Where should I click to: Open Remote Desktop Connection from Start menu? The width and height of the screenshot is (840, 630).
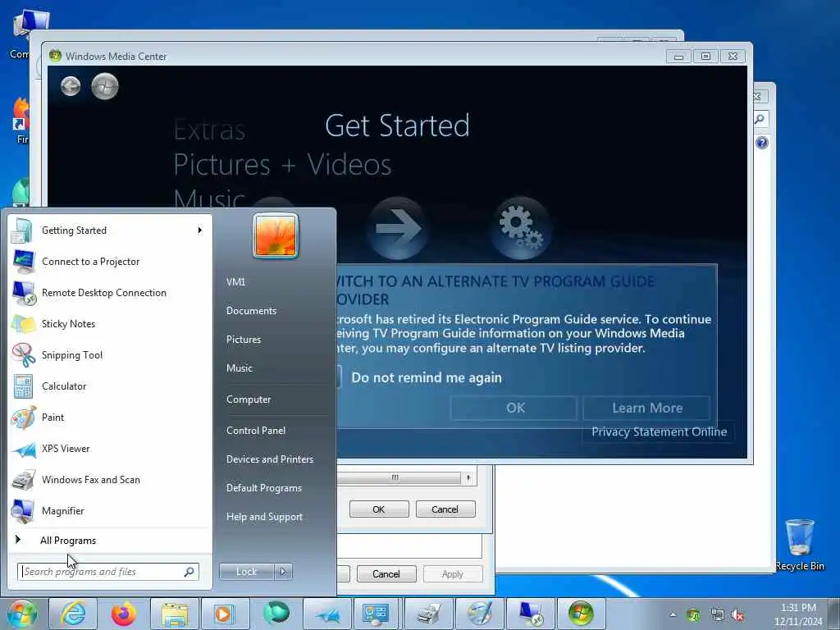point(109,293)
